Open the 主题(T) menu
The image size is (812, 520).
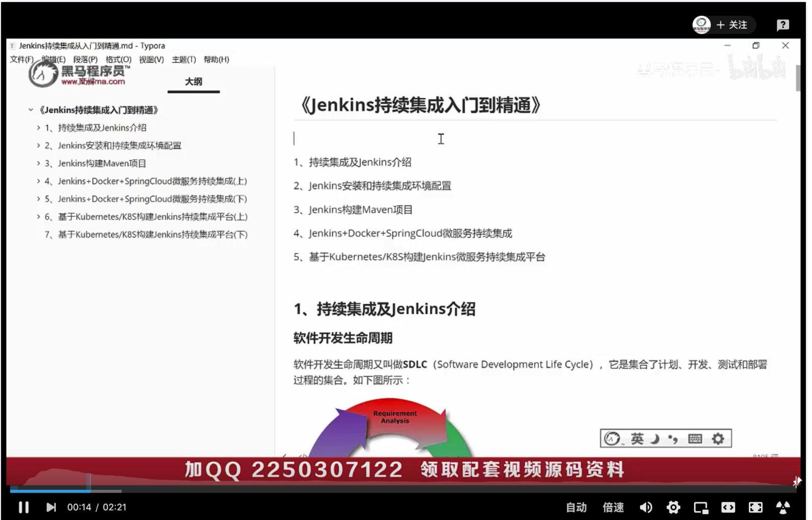[184, 60]
